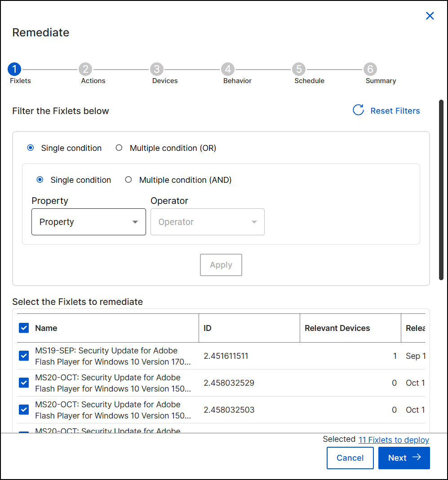Open the 11 Fixlets to deploy link

point(394,440)
